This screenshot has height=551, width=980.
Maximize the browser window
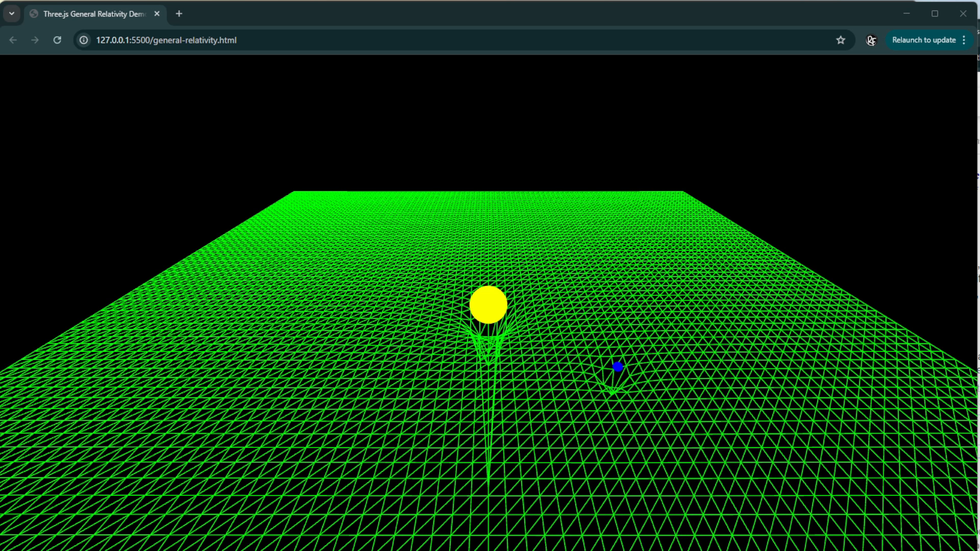click(935, 14)
